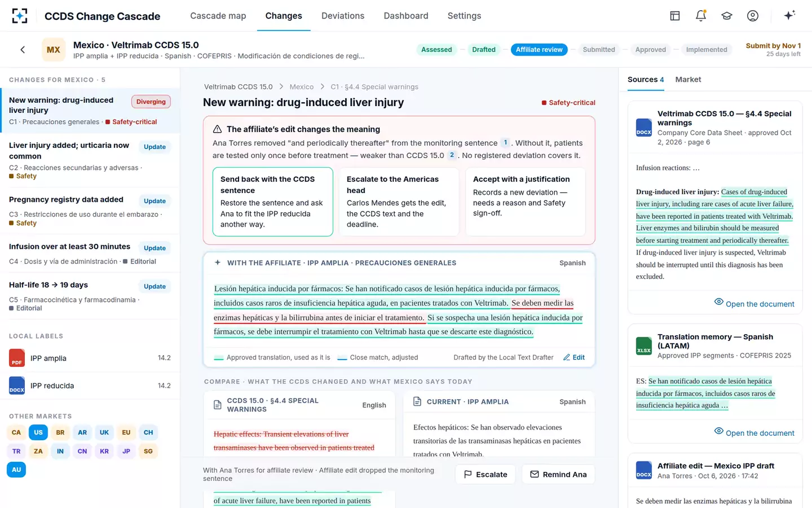Image resolution: width=812 pixels, height=508 pixels.
Task: Open Infusion over at least 30 minutes change
Action: (90, 253)
